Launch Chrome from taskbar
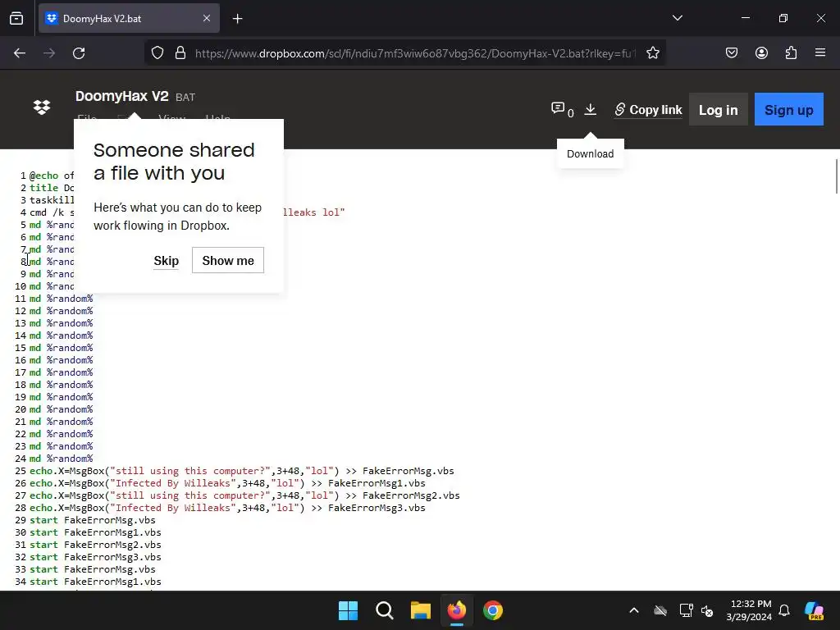 point(493,610)
